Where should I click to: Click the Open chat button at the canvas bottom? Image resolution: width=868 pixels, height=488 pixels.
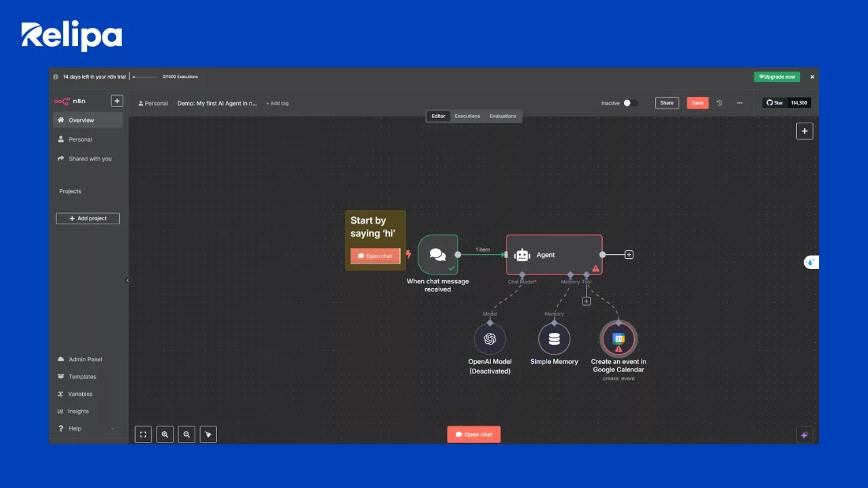tap(474, 434)
